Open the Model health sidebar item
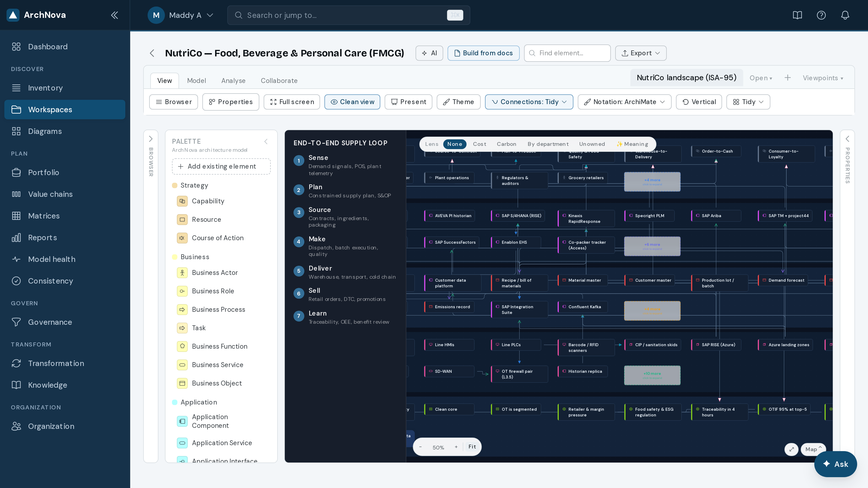868x488 pixels. [65, 259]
